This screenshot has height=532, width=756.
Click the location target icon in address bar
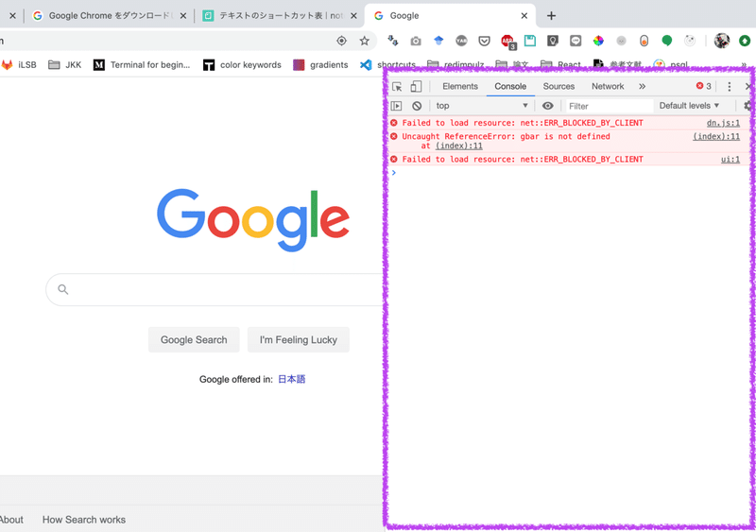(x=342, y=41)
